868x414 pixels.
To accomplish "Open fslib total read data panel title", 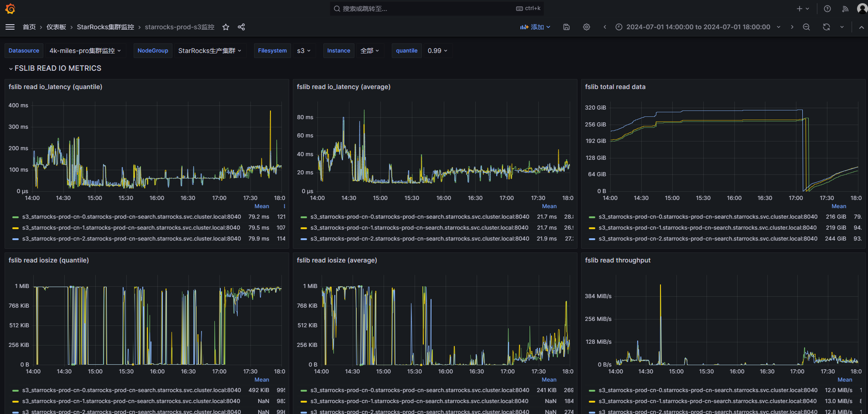I will 615,87.
